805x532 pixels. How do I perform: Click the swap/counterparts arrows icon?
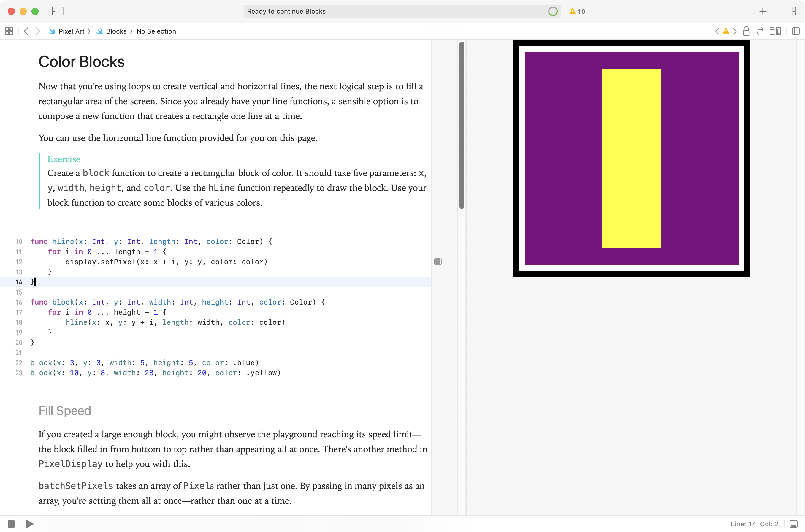760,31
